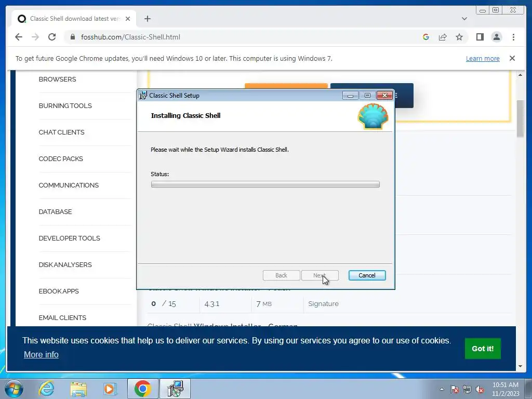Open Chrome three-dot menu
This screenshot has height=399, width=532.
coord(513,37)
